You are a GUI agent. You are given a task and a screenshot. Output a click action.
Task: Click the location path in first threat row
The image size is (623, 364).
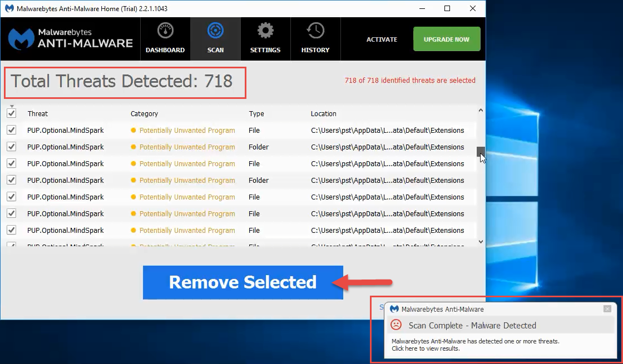coord(387,130)
